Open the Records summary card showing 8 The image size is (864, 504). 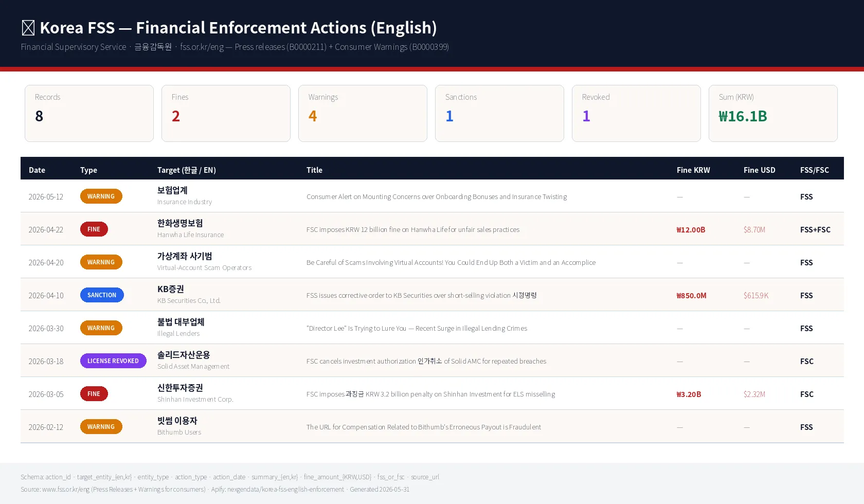pyautogui.click(x=89, y=113)
